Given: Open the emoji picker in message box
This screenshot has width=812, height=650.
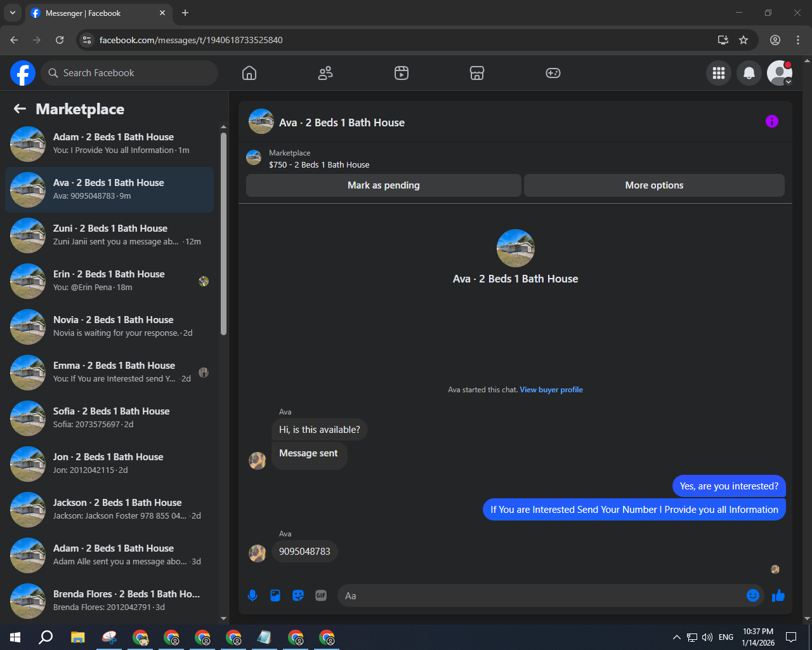Looking at the screenshot, I should pos(753,595).
